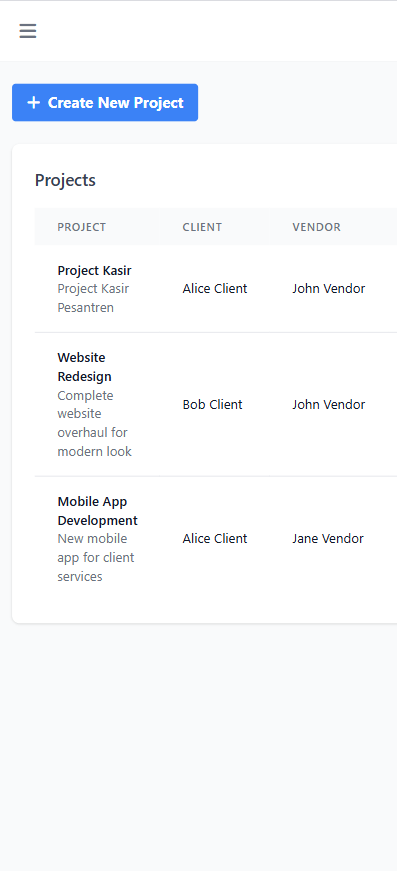This screenshot has height=871, width=397.
Task: Sort by the VENDOR column header
Action: (x=316, y=227)
